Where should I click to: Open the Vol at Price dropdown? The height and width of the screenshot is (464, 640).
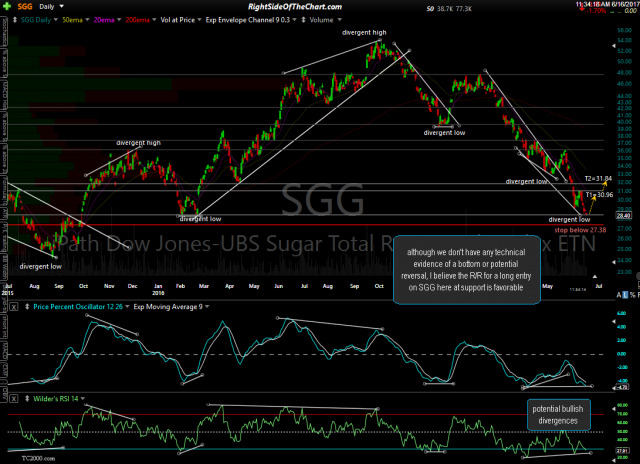199,20
